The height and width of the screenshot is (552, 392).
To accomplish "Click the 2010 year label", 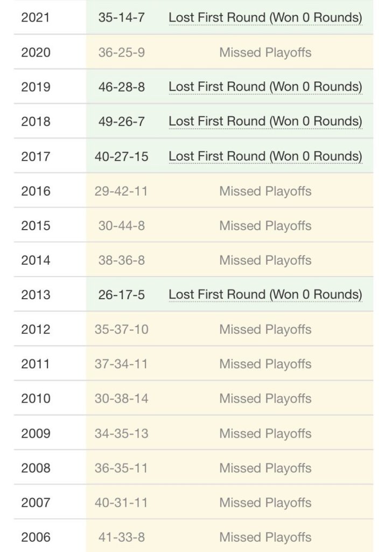I will (36, 398).
